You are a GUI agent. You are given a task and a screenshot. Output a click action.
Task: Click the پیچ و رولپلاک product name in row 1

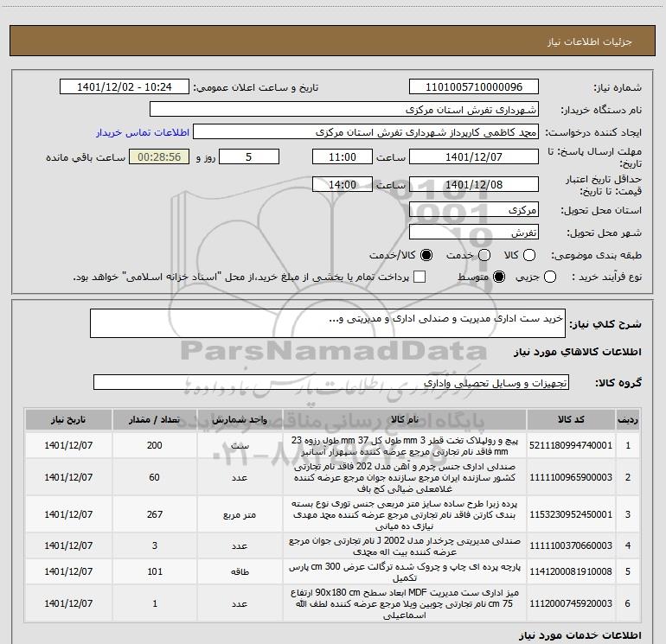tap(405, 445)
